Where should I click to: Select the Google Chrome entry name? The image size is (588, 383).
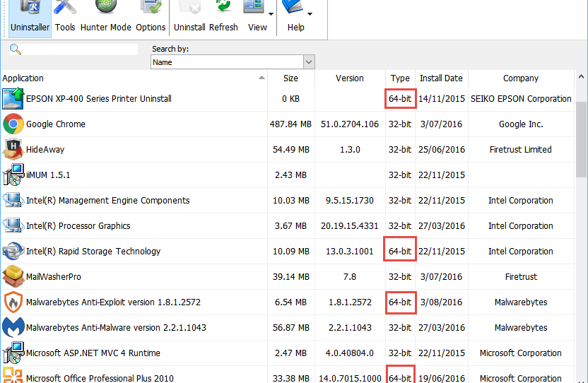pos(56,124)
